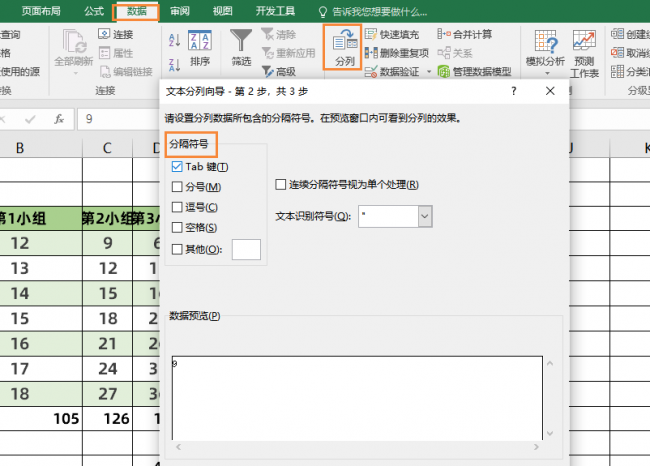650x466 pixels.
Task: Click the Sort A to Z ascending icon
Action: (x=175, y=40)
